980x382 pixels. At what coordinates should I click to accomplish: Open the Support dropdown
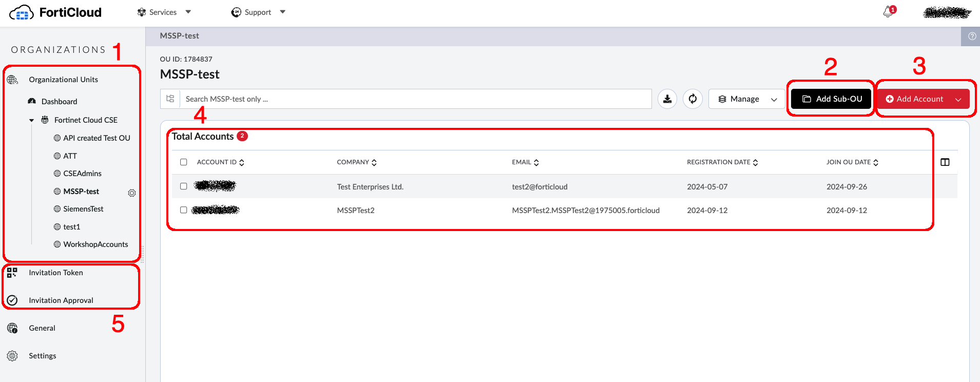pos(258,12)
